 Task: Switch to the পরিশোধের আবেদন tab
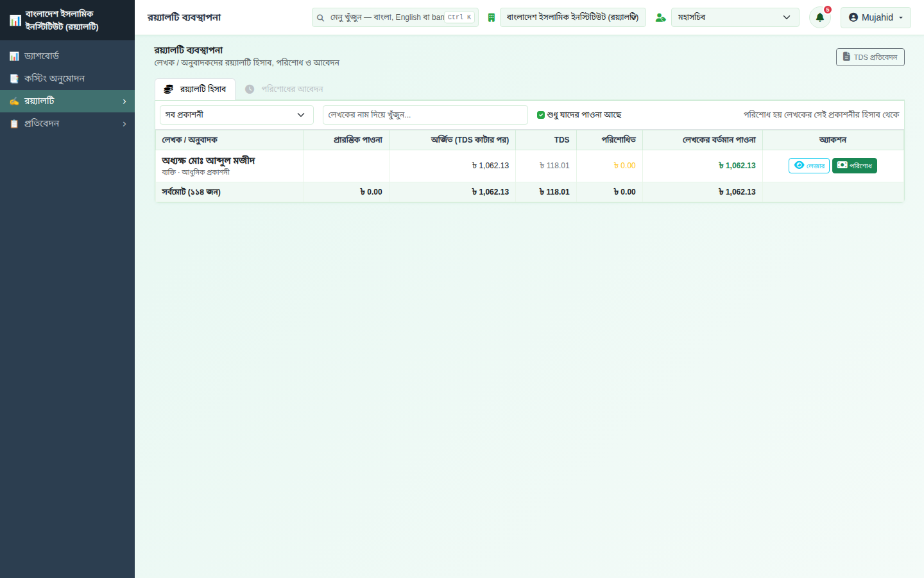pos(284,89)
